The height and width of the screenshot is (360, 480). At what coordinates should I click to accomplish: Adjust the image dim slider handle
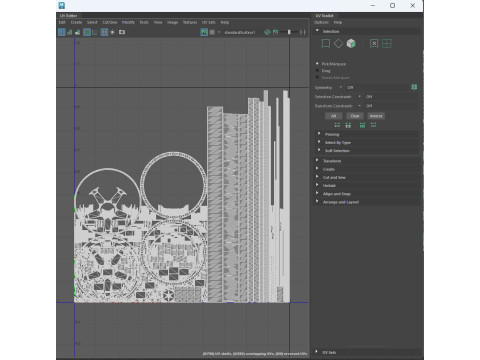289,32
